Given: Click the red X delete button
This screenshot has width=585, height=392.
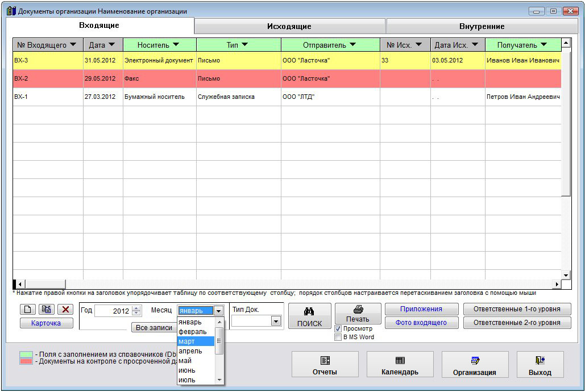Looking at the screenshot, I should [65, 309].
